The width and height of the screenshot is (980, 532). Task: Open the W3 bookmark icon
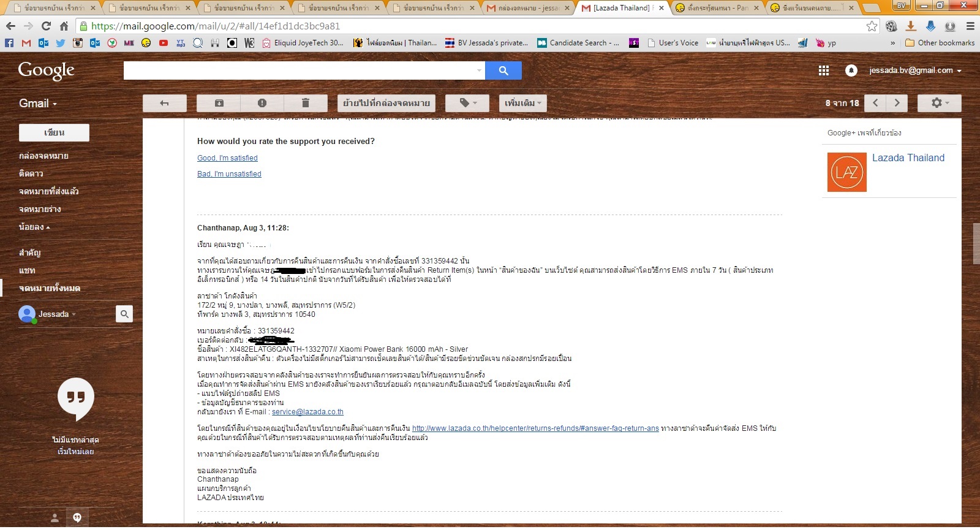click(x=249, y=43)
